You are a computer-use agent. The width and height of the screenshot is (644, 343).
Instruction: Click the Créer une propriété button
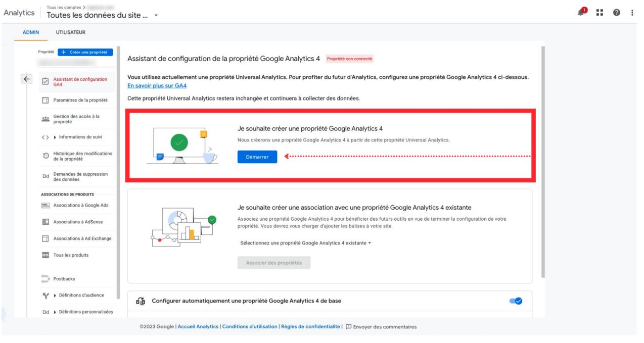pyautogui.click(x=85, y=52)
